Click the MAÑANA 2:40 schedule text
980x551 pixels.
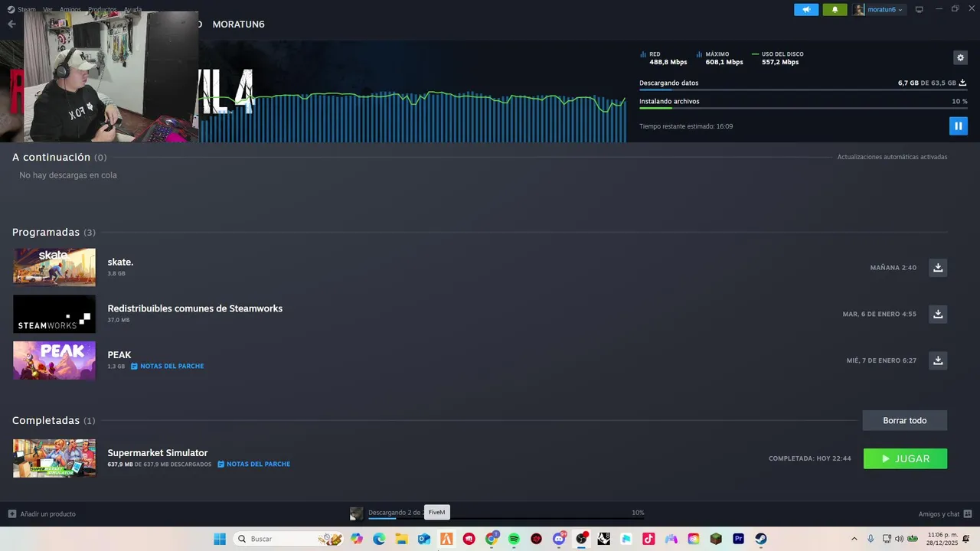click(x=893, y=268)
